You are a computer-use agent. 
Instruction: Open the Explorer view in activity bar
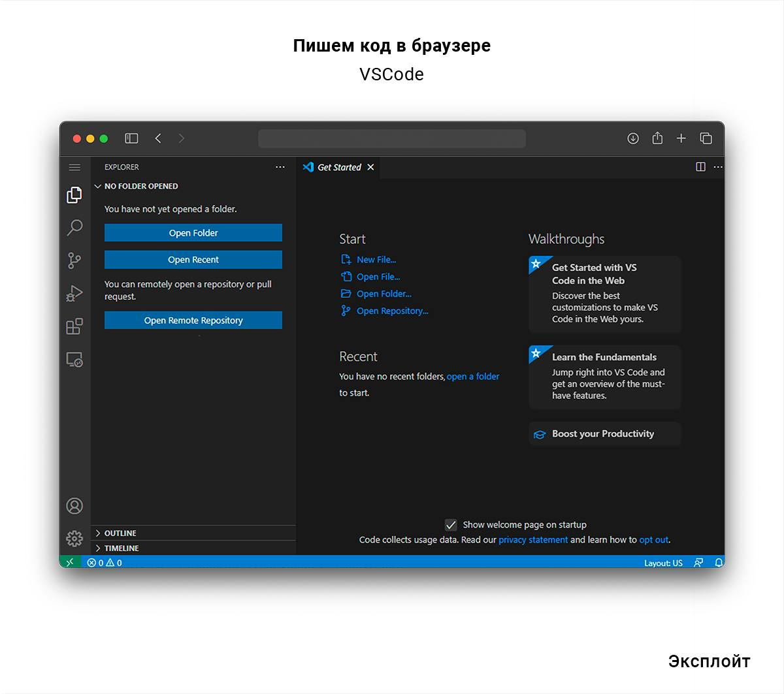tap(74, 195)
